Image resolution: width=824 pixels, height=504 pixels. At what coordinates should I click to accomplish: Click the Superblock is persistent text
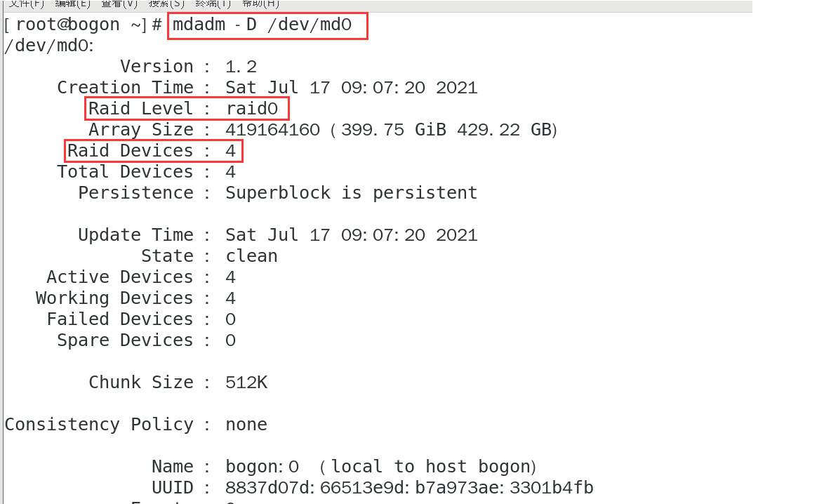pyautogui.click(x=351, y=193)
